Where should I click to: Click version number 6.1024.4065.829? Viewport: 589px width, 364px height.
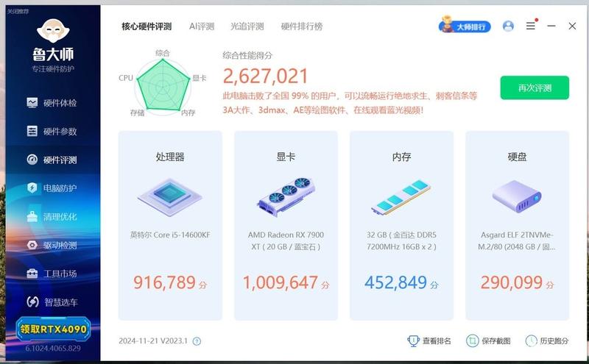point(53,349)
